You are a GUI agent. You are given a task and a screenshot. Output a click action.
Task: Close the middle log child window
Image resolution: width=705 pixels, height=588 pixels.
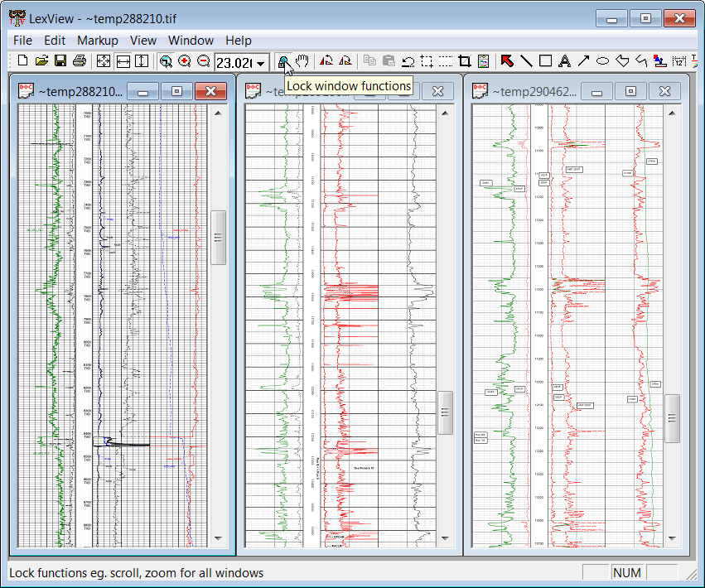(437, 91)
